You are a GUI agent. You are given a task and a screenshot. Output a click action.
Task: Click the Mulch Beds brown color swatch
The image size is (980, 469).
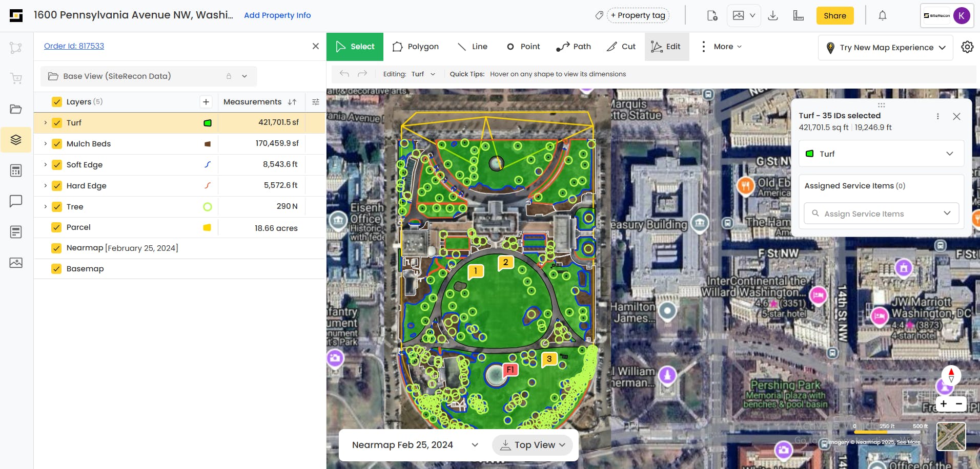[x=208, y=144]
